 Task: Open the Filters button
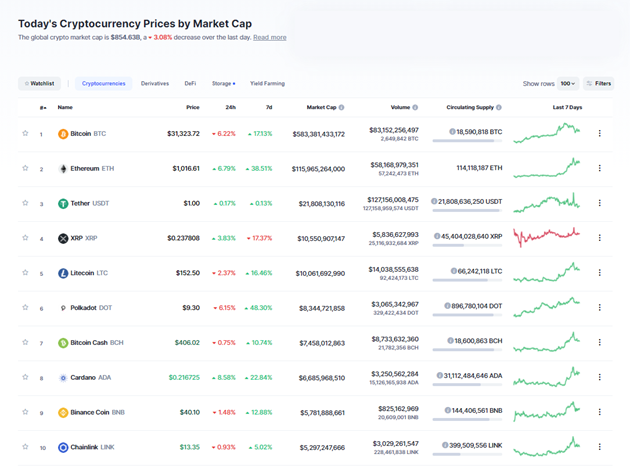click(x=599, y=84)
